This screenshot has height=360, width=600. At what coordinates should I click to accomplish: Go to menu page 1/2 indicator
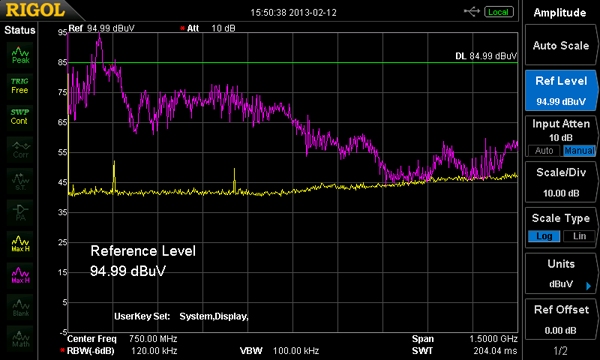coord(561,350)
